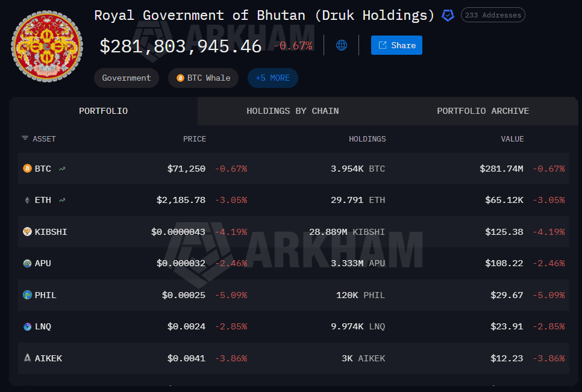Click the asset filter icon
The image size is (582, 392).
click(x=25, y=138)
